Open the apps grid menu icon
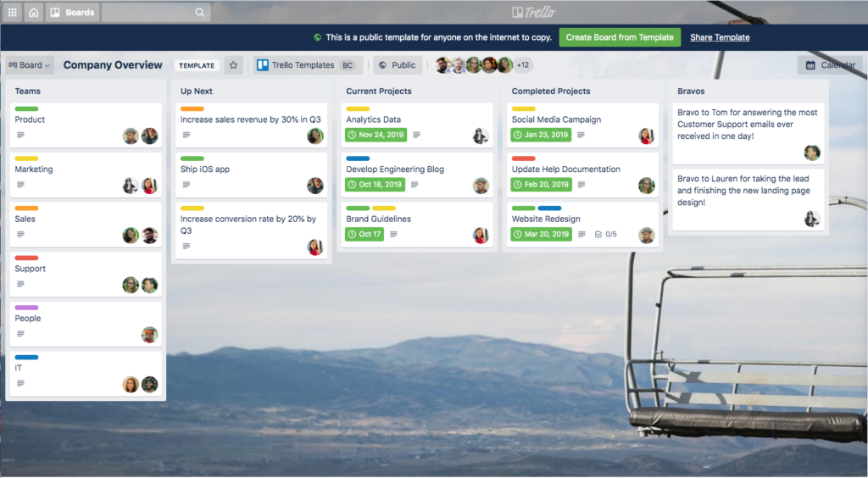Screen dimensions: 868x478 point(12,12)
